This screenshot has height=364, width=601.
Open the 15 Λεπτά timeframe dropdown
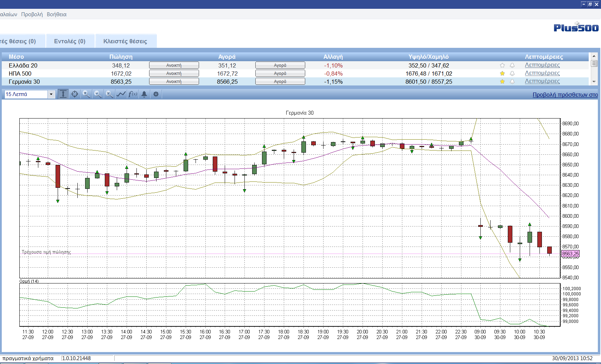[x=51, y=94]
